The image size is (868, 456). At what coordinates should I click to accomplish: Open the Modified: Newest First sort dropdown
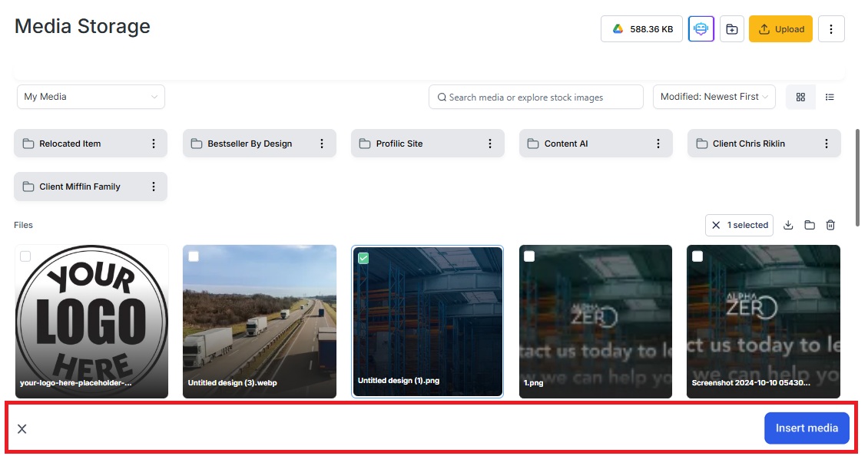coord(714,97)
